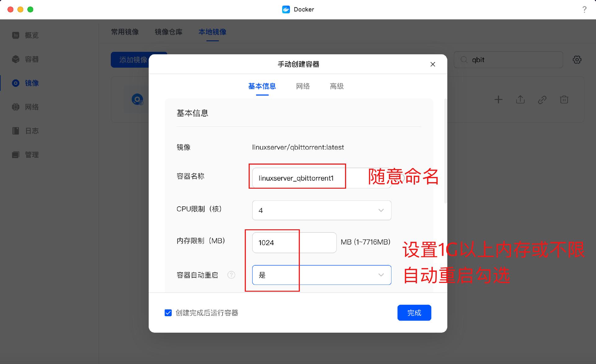This screenshot has height=364, width=596.
Task: Open the image repository tab
Action: pos(169,32)
